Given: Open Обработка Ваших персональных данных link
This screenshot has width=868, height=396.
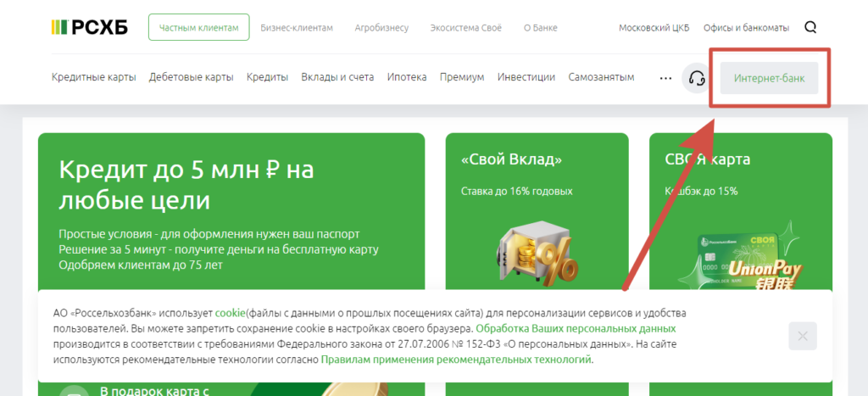Looking at the screenshot, I should coord(576,328).
